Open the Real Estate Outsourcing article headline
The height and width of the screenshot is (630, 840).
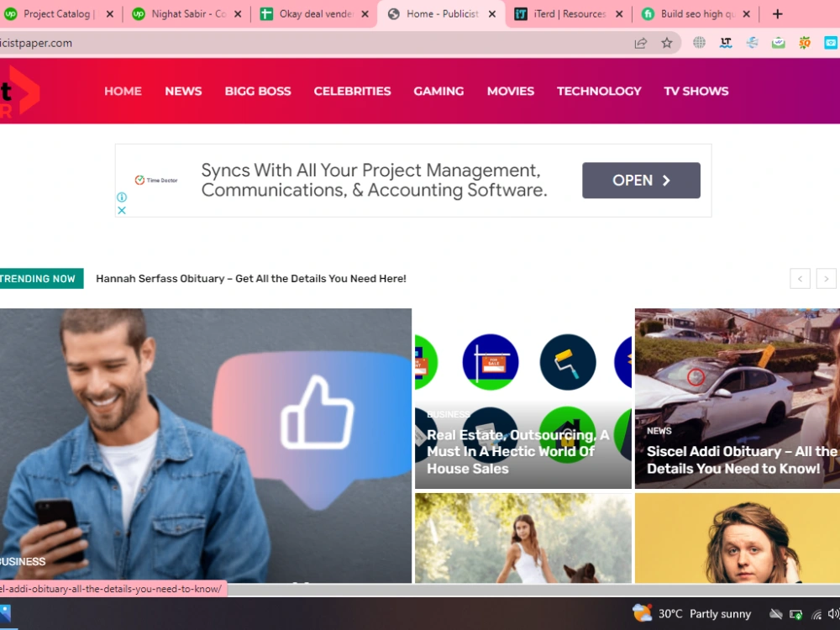[517, 452]
